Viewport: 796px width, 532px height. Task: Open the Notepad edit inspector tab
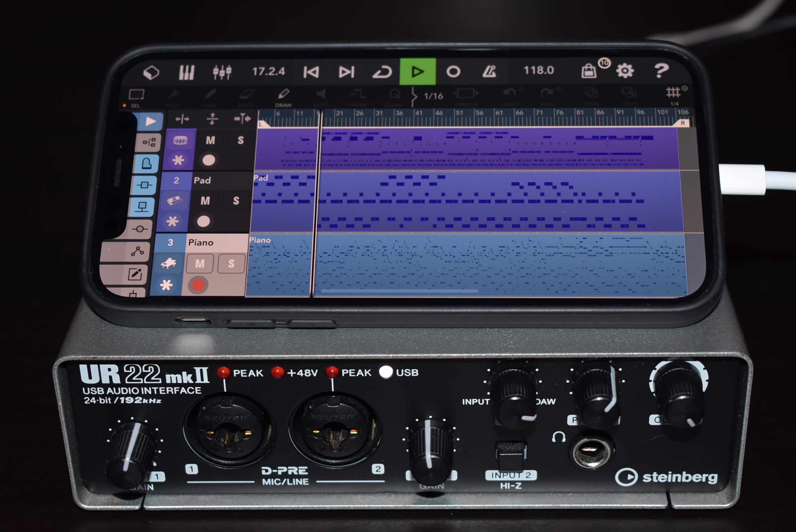pos(135,274)
